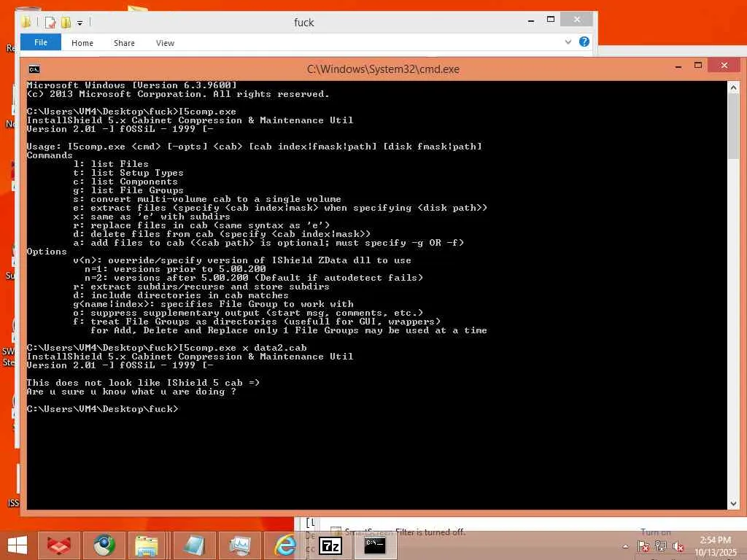This screenshot has height=560, width=747.
Task: Click 'Usage: I5comp.exe <cmd>' line
Action: pyautogui.click(x=254, y=146)
